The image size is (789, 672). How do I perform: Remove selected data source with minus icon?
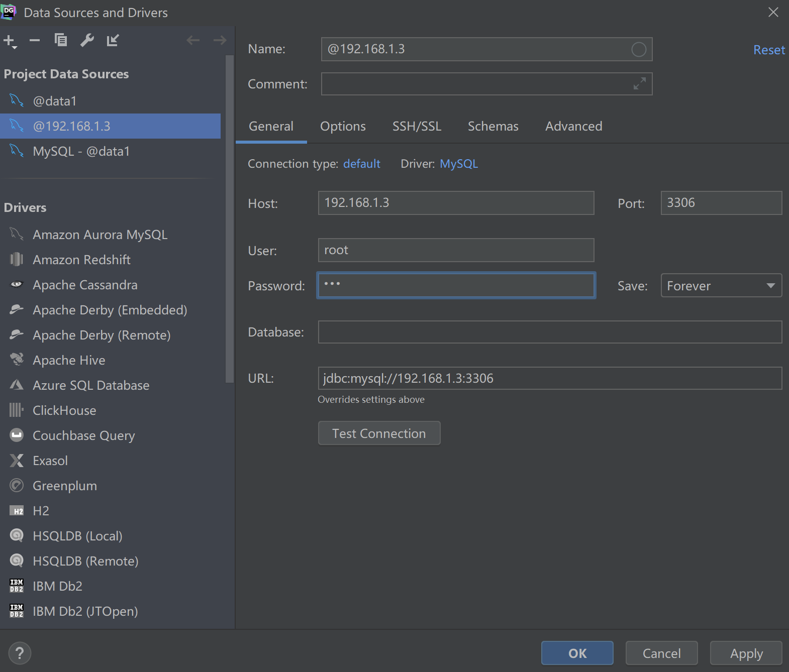pyautogui.click(x=35, y=40)
